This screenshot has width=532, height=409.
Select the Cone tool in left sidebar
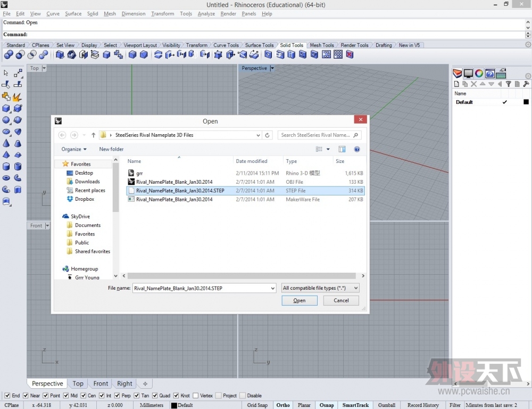click(x=6, y=143)
